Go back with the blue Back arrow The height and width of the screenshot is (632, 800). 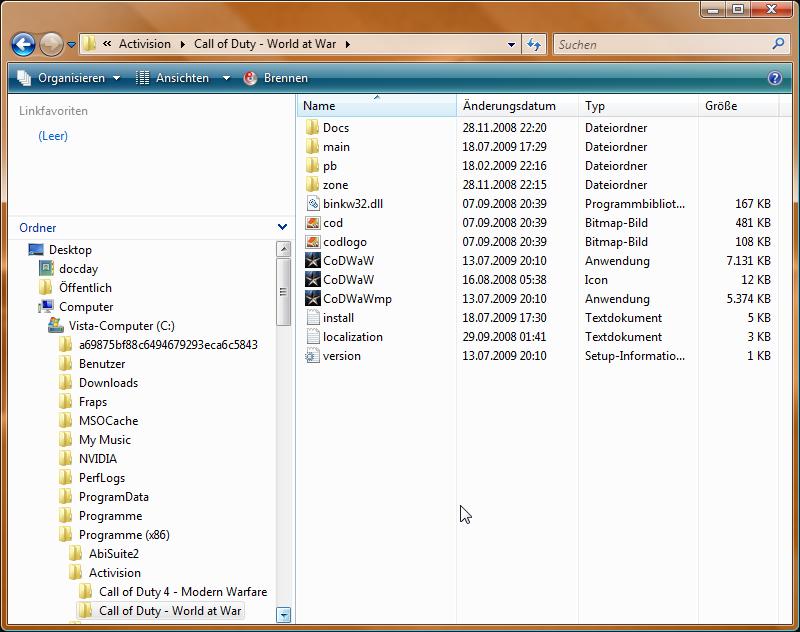[x=23, y=44]
